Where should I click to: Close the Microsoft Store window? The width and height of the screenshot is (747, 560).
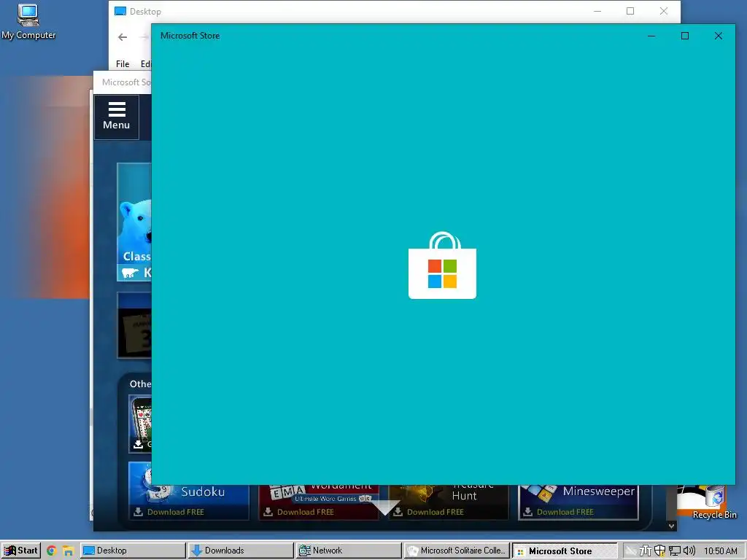point(719,36)
